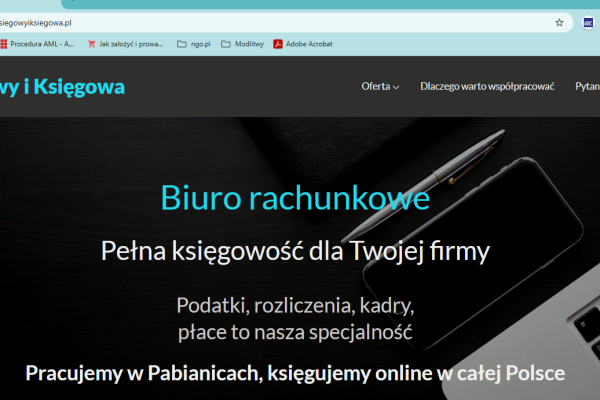Click płace to nasza specjalność text
Screen dimensions: 600x400
295,332
